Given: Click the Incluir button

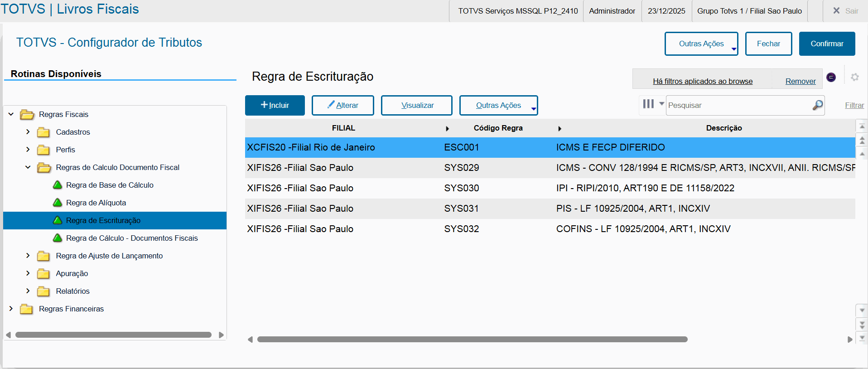Looking at the screenshot, I should (x=275, y=105).
